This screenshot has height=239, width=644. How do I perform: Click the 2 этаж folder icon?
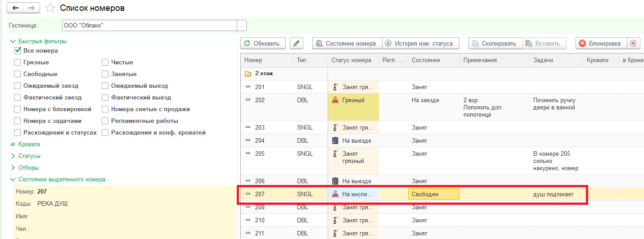[248, 73]
